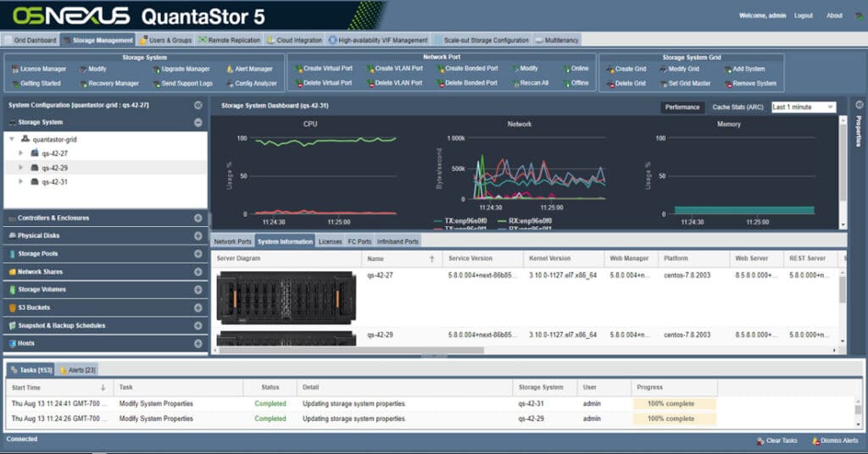
Task: Click Add System to grid
Action: 744,69
